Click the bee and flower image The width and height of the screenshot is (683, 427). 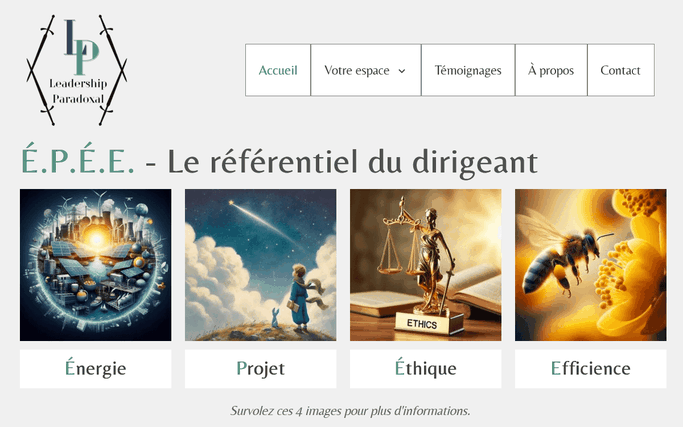coord(591,265)
